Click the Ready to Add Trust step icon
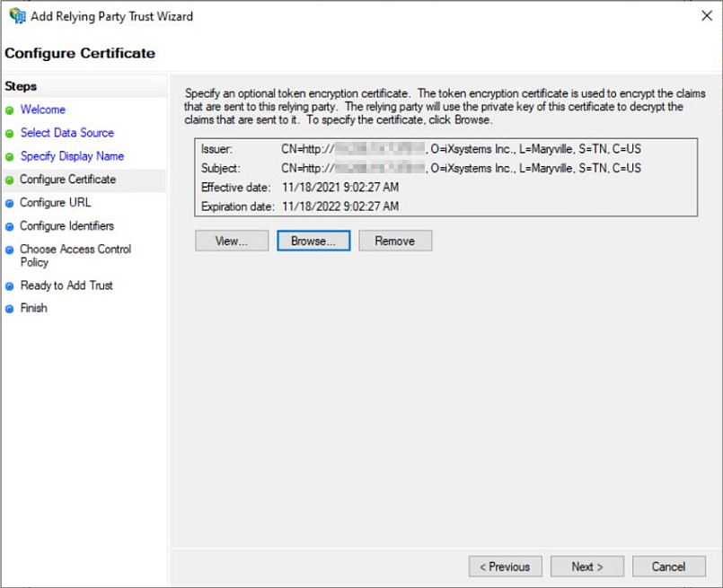The width and height of the screenshot is (723, 588). [x=12, y=285]
